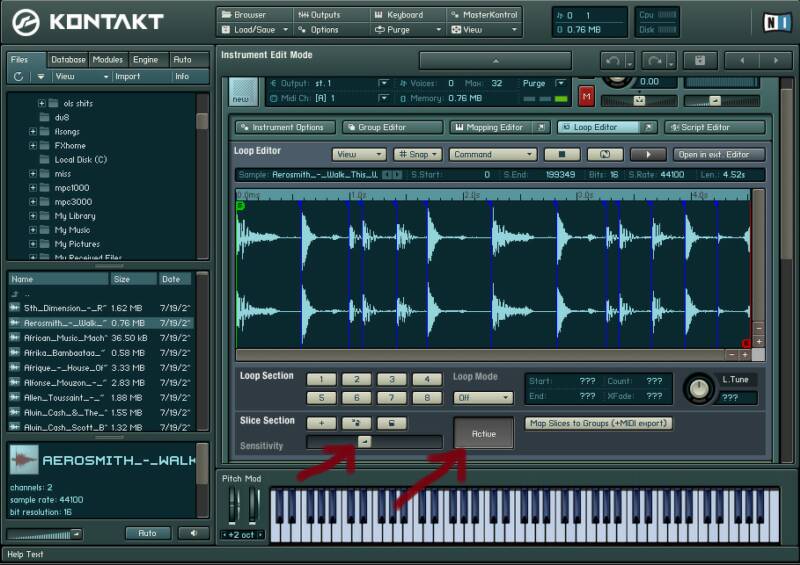
Task: Click the undo arrow icon
Action: click(x=613, y=61)
